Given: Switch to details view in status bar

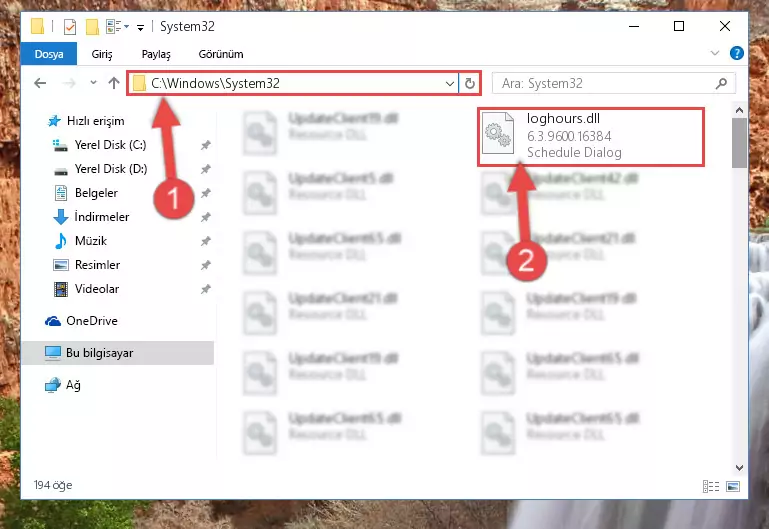Looking at the screenshot, I should tap(711, 486).
